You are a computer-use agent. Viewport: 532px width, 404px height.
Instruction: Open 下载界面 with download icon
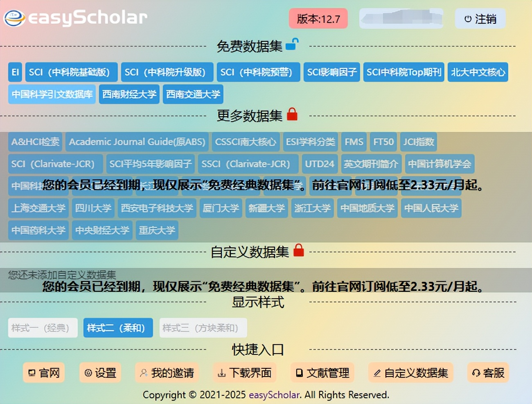coord(244,373)
